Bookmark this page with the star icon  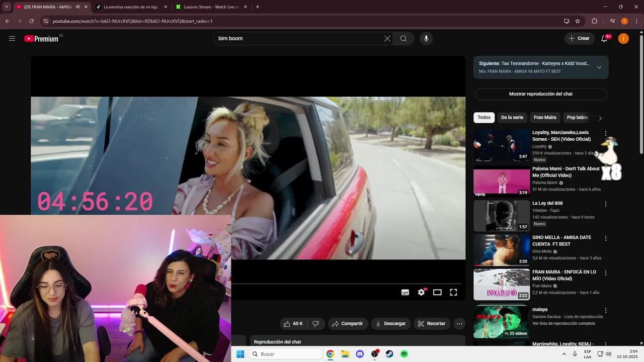578,21
